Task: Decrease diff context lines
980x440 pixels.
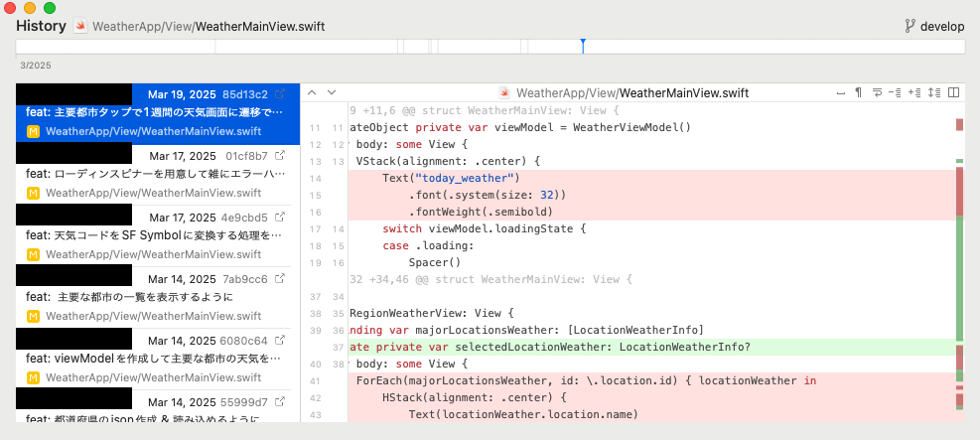Action: 895,93
